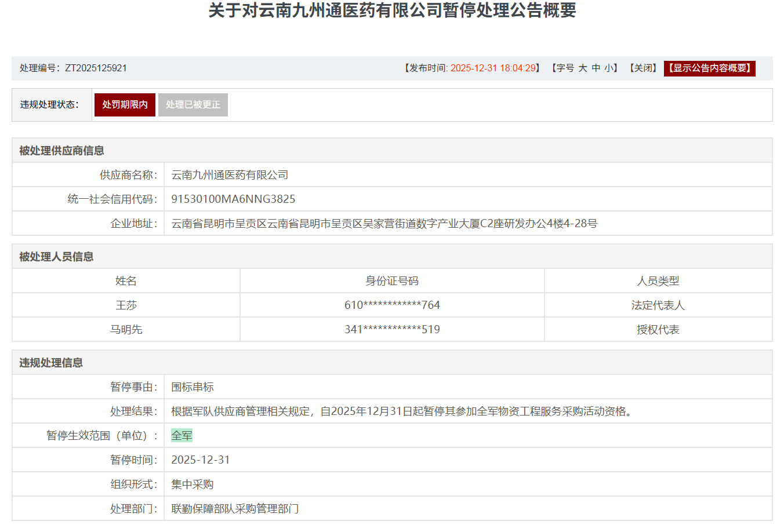Viewport: 784px width, 532px height.
Task: Set font size to 中
Action: pyautogui.click(x=596, y=68)
